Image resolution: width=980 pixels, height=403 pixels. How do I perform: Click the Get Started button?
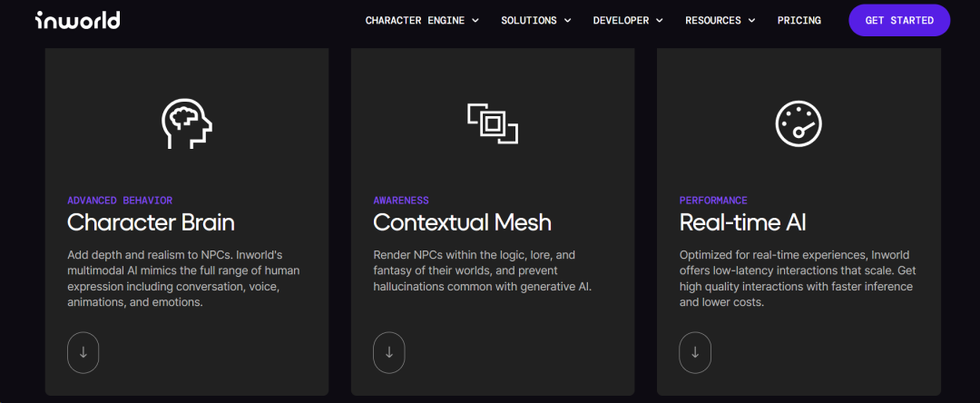(899, 20)
